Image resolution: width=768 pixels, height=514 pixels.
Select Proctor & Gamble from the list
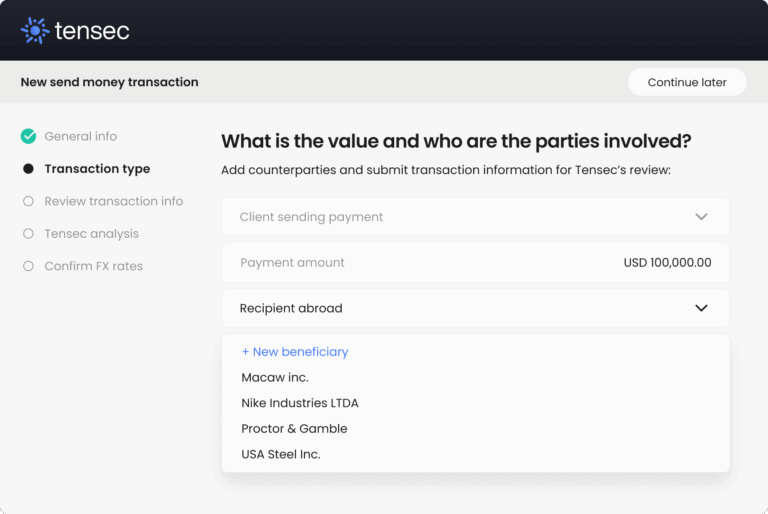pyautogui.click(x=294, y=429)
